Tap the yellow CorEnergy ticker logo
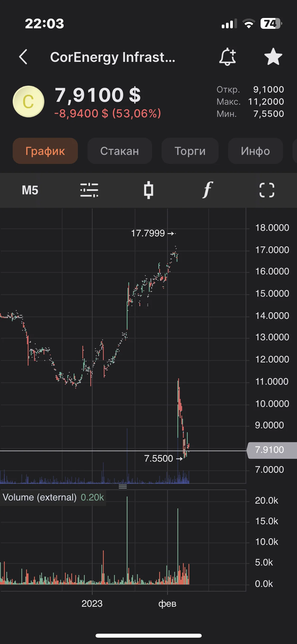Image resolution: width=297 pixels, height=644 pixels. tap(29, 102)
